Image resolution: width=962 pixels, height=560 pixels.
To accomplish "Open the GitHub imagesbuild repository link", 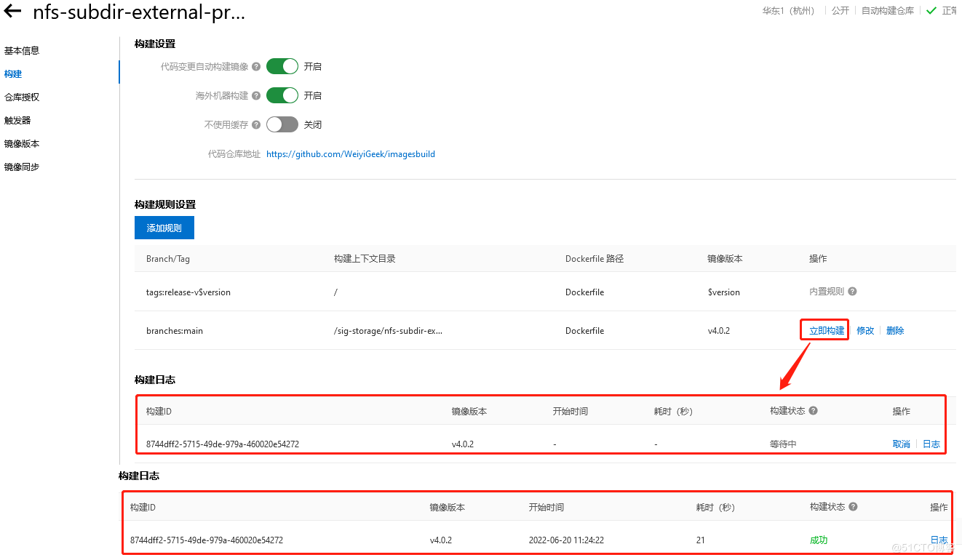I will [x=351, y=154].
